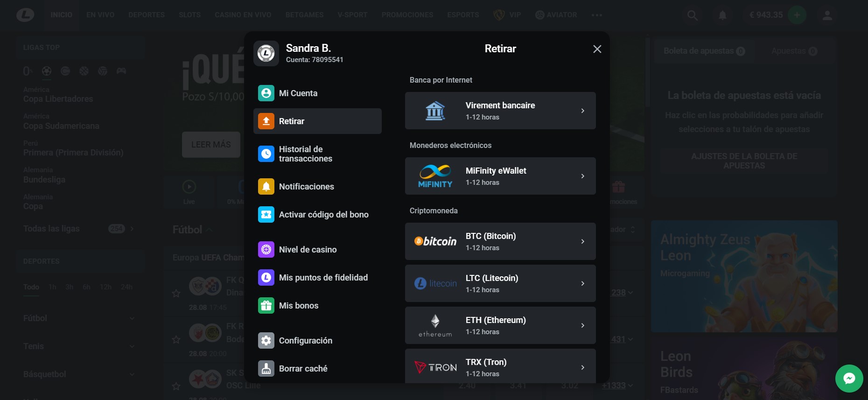Select the 24h time filter
Image resolution: width=868 pixels, height=400 pixels.
(x=126, y=287)
